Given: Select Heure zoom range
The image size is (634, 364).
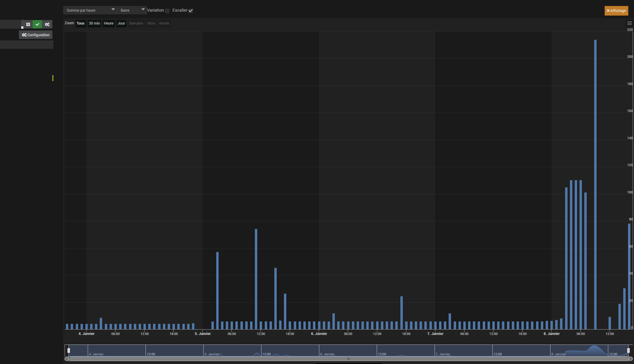Looking at the screenshot, I should [109, 23].
